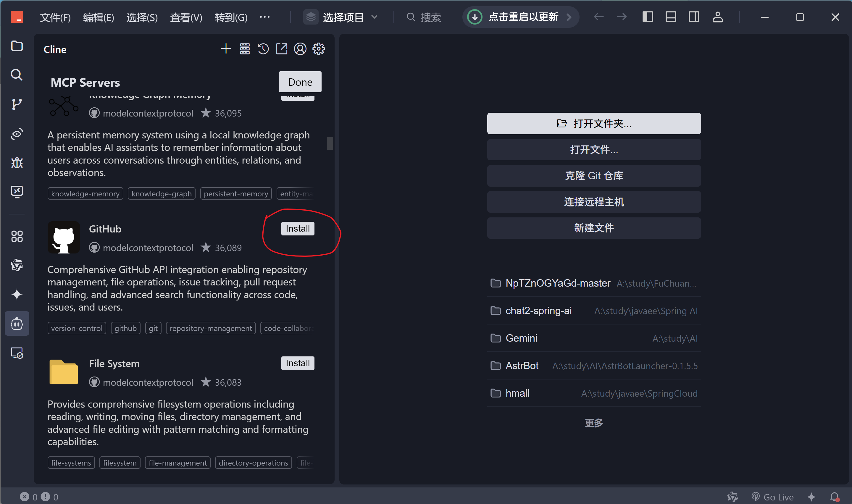This screenshot has width=852, height=504.
Task: Expand 点击重启以更新 update chevron
Action: click(569, 17)
